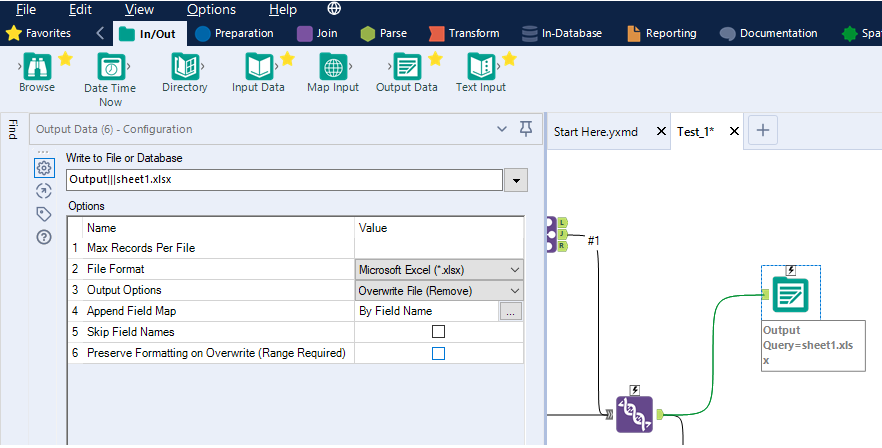
Task: Click the Append Field Map ellipsis button
Action: click(511, 311)
